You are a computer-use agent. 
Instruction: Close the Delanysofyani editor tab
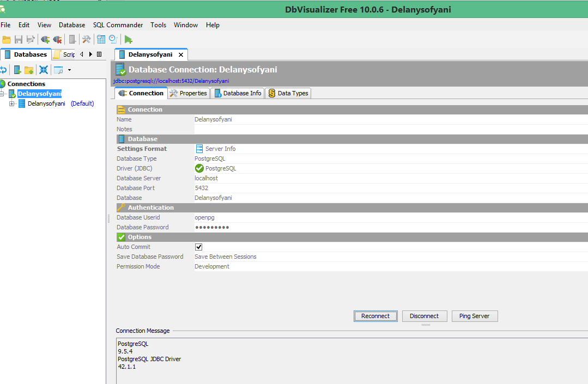click(181, 54)
